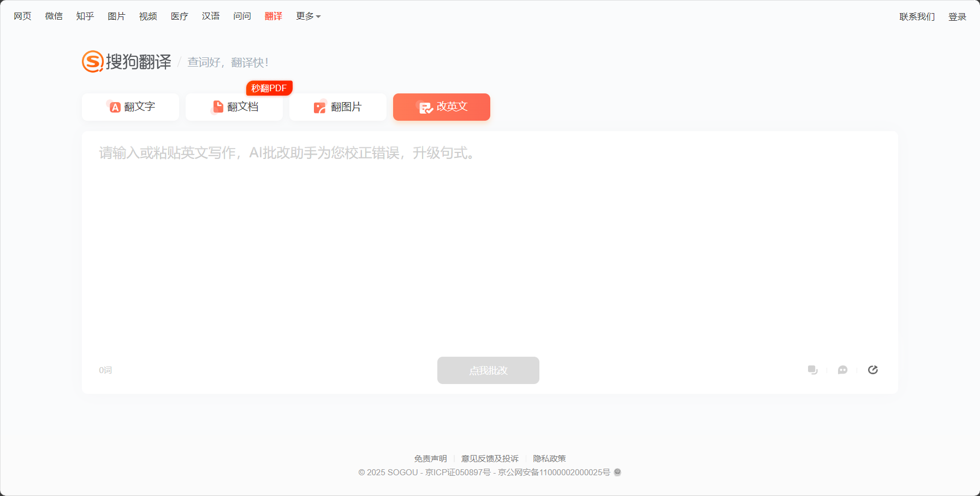Click the 秒翻PDF badge
Image resolution: width=980 pixels, height=496 pixels.
tap(269, 88)
